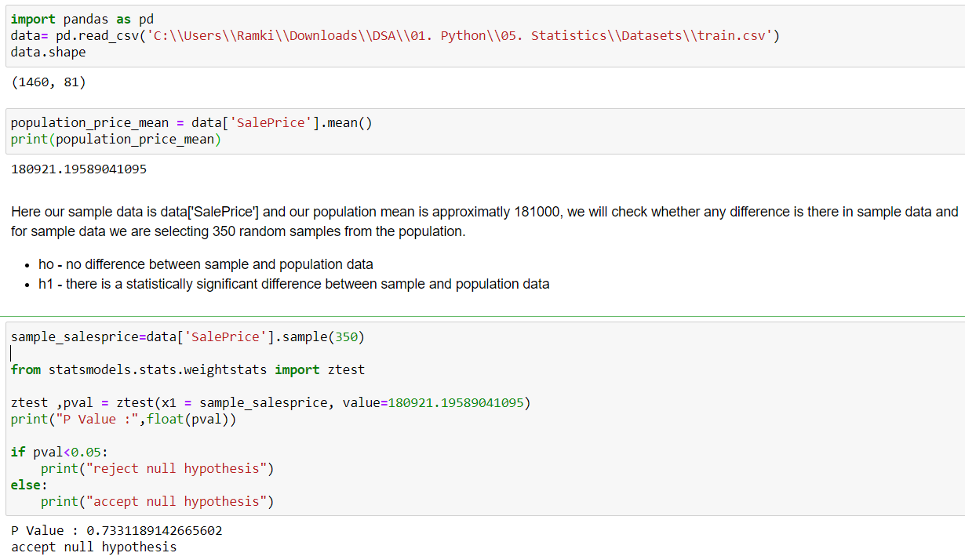Click the sample(350) code line
This screenshot has width=965, height=560.
tap(188, 337)
